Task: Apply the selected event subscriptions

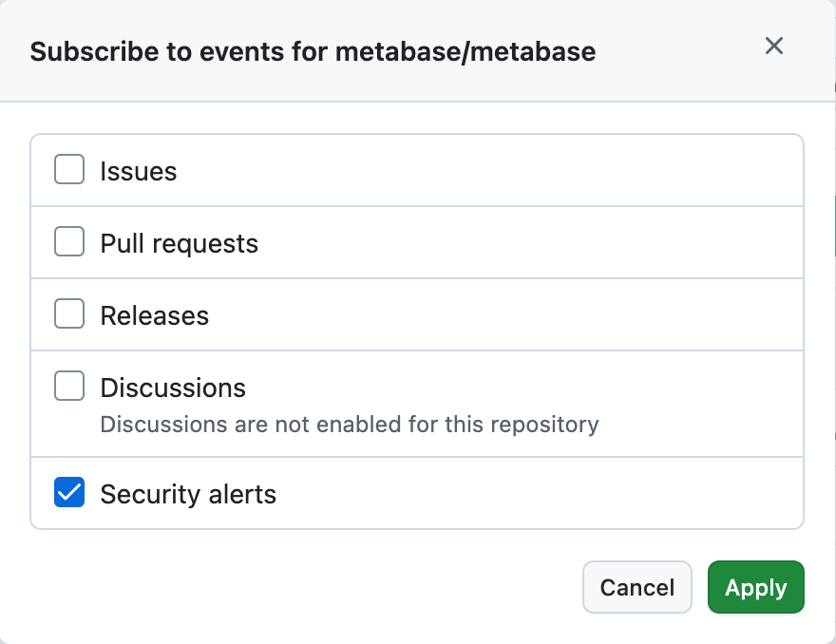Action: tap(756, 587)
